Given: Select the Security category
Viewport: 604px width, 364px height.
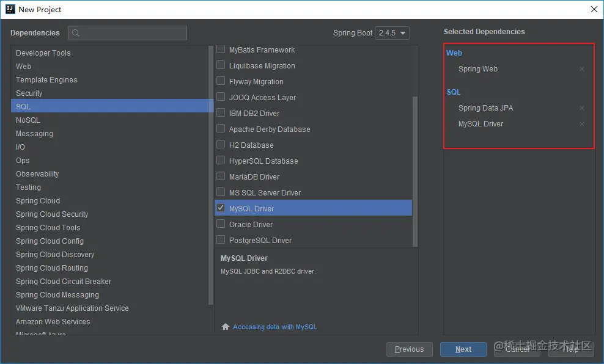Looking at the screenshot, I should (110, 93).
